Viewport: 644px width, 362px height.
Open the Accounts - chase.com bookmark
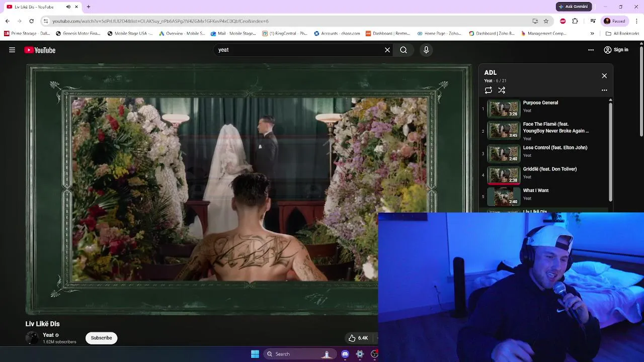(337, 34)
